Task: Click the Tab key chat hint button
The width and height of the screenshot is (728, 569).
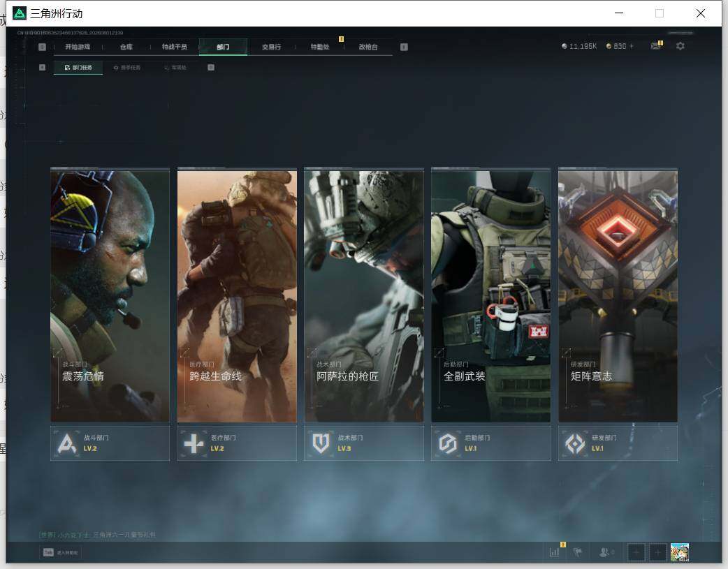Action: (60, 552)
